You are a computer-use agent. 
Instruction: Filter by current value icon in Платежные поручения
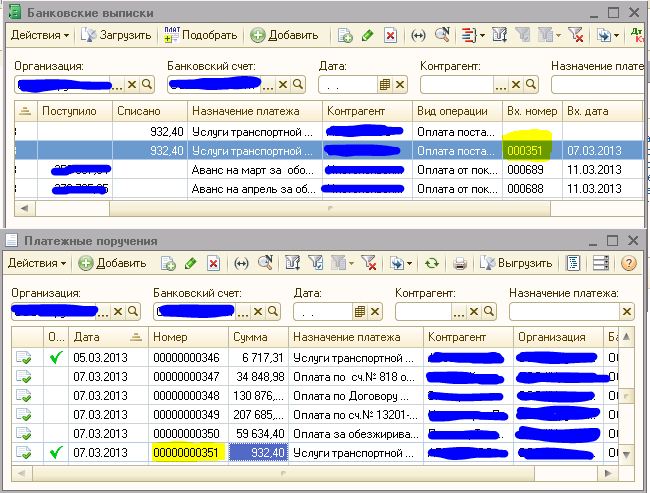coord(316,263)
